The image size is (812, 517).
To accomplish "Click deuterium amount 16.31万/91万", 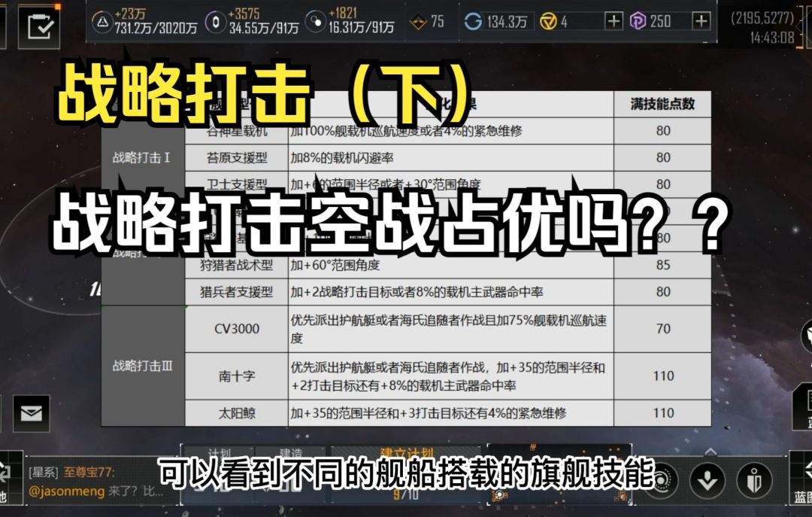I will point(362,27).
